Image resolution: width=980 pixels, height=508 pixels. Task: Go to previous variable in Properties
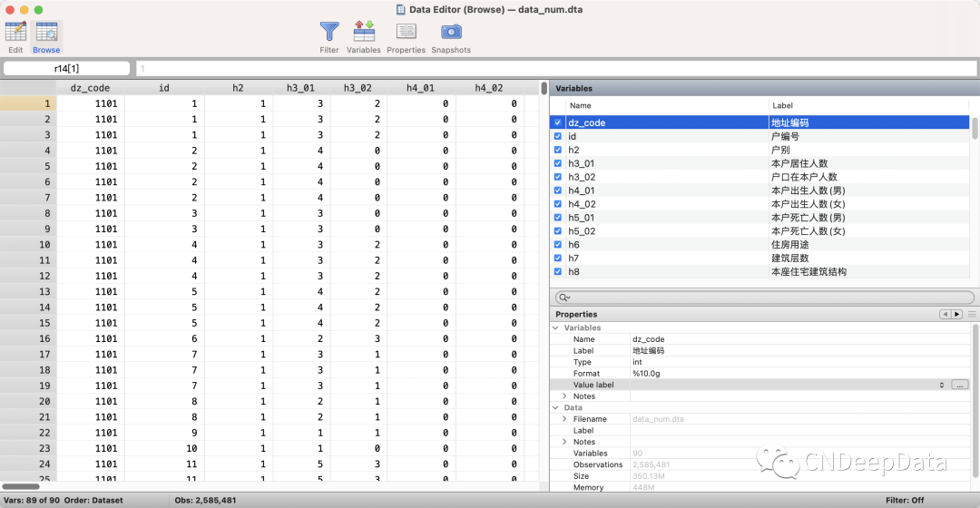[x=945, y=314]
